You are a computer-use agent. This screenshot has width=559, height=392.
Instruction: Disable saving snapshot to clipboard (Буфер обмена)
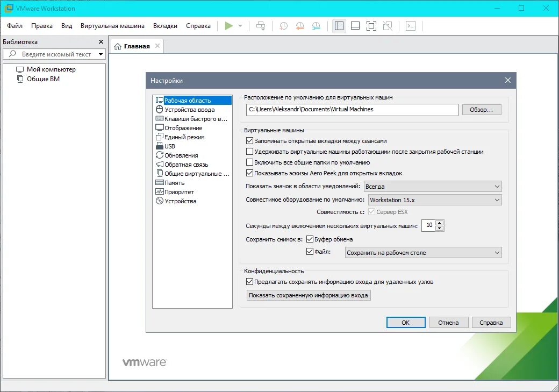pyautogui.click(x=311, y=239)
